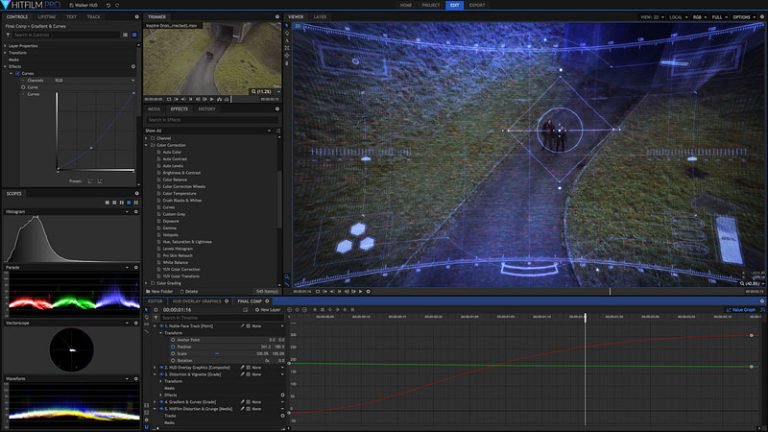Click the New Folder icon button

159,291
